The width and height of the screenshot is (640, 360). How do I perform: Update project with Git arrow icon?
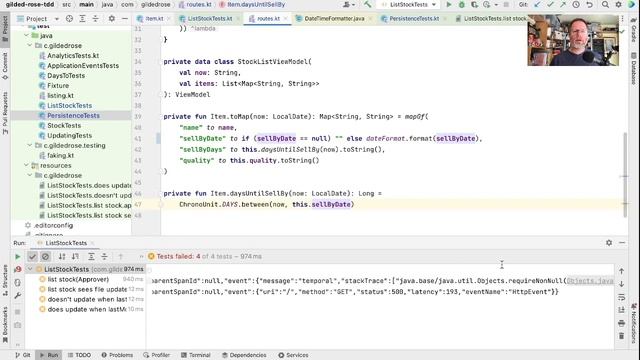pyautogui.click(x=537, y=4)
